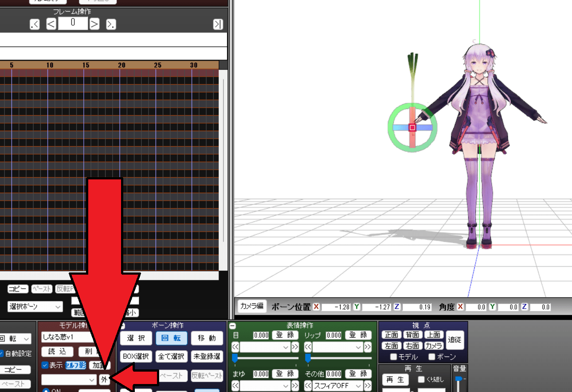Enable the ボーン view-follow checkbox
Screen dimensions: 572x392
[x=432, y=357]
